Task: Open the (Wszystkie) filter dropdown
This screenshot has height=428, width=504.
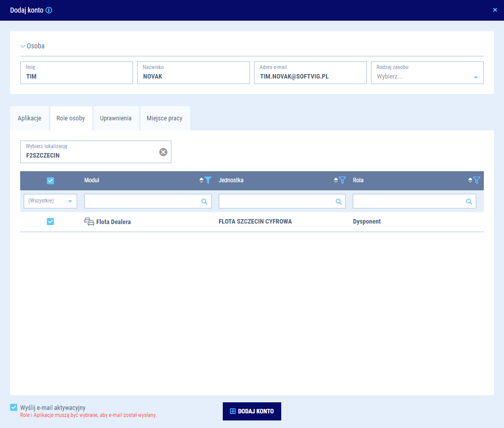Action: pos(50,201)
